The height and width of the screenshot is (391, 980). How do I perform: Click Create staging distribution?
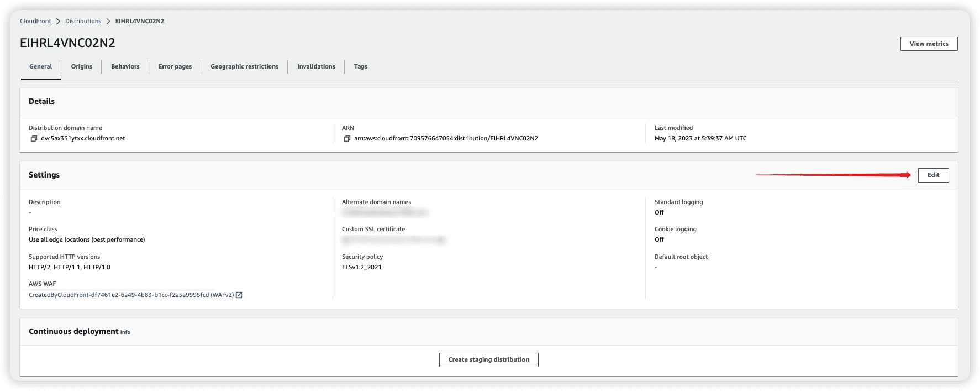click(489, 360)
